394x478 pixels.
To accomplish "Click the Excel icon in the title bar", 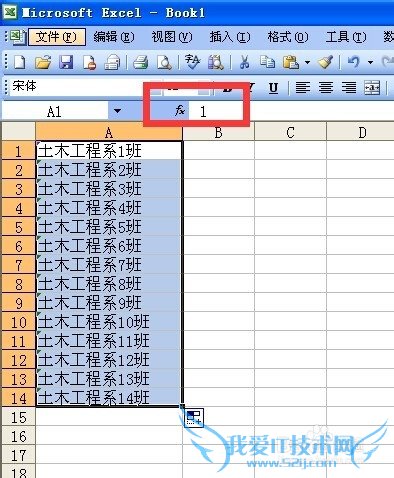I will tap(10, 13).
